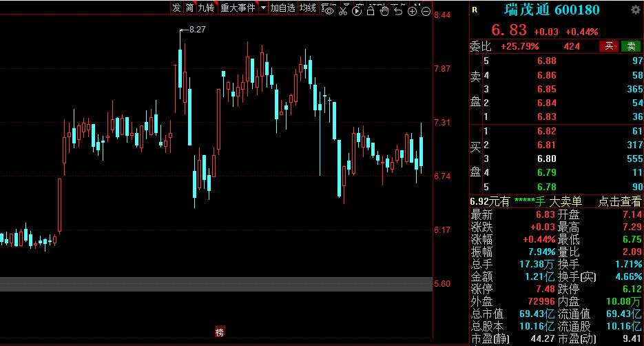Image resolution: width=644 pixels, height=346 pixels.
Task: Zoom out with the minus circle icon
Action: (426, 12)
